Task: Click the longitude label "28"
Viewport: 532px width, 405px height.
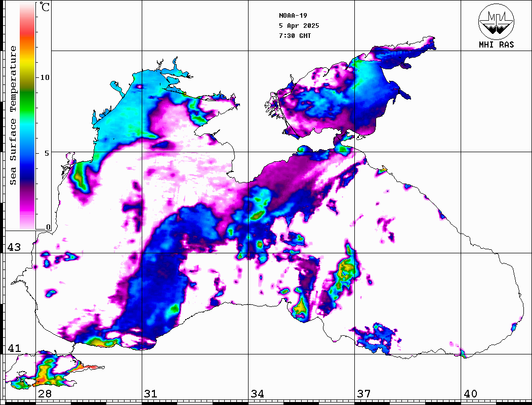Action: point(45,393)
